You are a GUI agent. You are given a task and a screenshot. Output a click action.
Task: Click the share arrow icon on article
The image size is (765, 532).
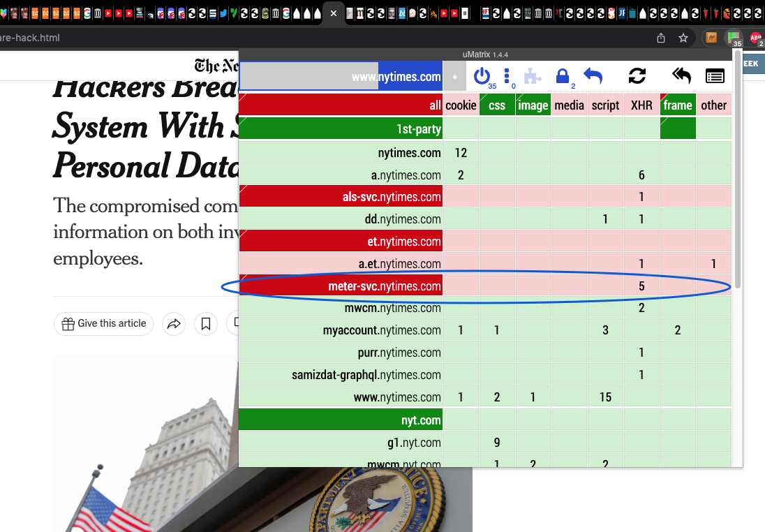point(174,324)
